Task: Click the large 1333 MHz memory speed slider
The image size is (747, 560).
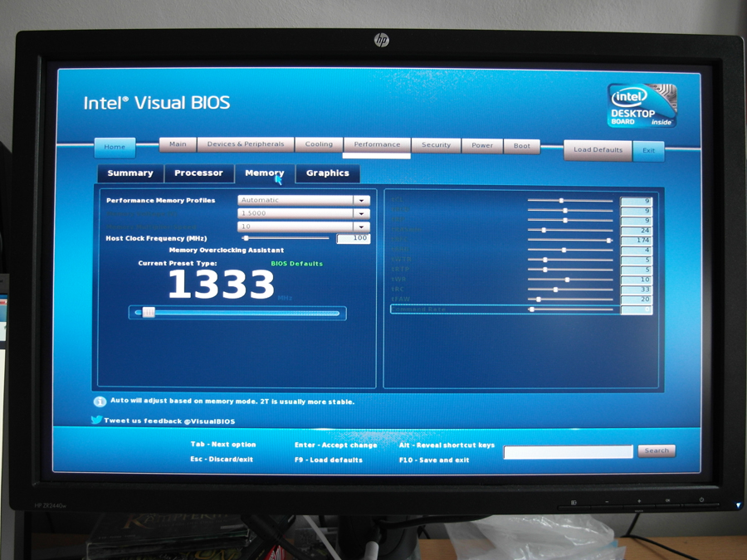Action: tap(237, 313)
